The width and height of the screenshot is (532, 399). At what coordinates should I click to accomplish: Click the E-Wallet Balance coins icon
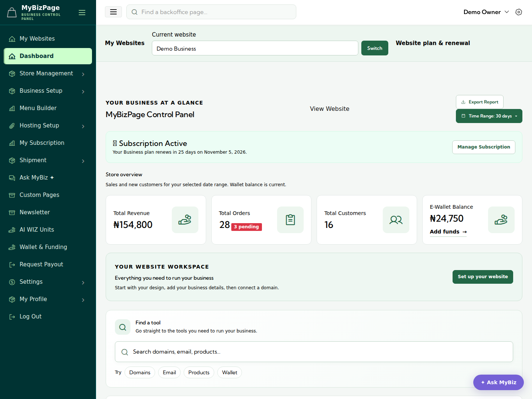tap(501, 220)
